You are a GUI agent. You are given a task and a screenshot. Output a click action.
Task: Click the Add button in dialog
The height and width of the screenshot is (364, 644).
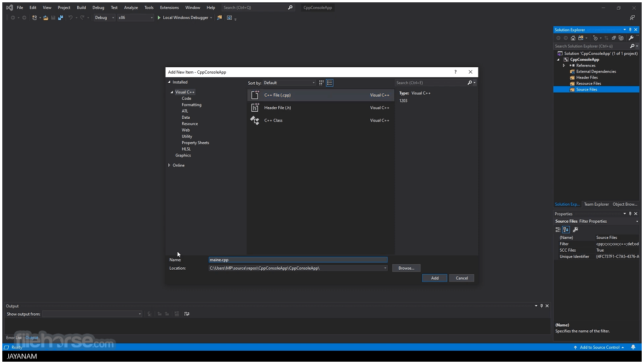[x=435, y=278]
